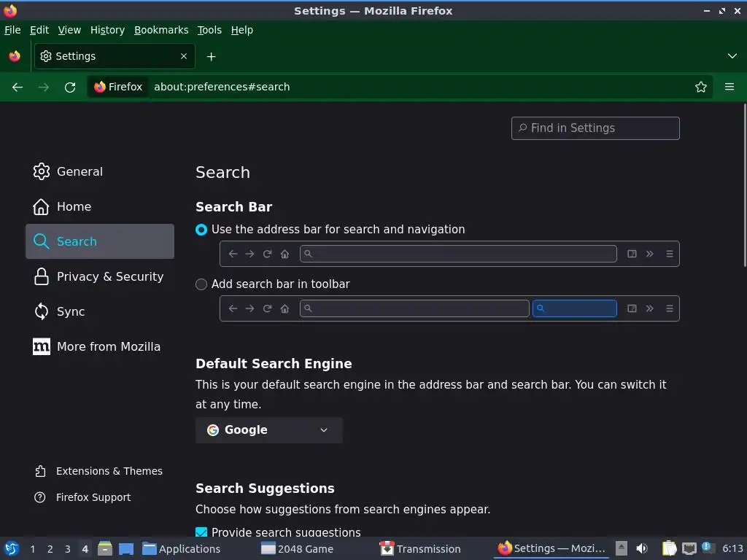Open the Edit menu
This screenshot has width=747, height=560.
[39, 30]
